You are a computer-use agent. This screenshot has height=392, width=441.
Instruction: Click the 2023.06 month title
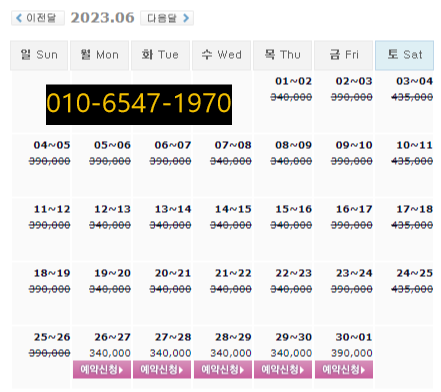pyautogui.click(x=102, y=18)
